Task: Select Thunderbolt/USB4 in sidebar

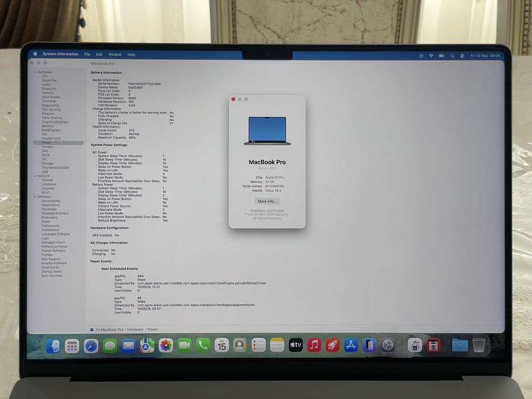Action: pyautogui.click(x=55, y=167)
